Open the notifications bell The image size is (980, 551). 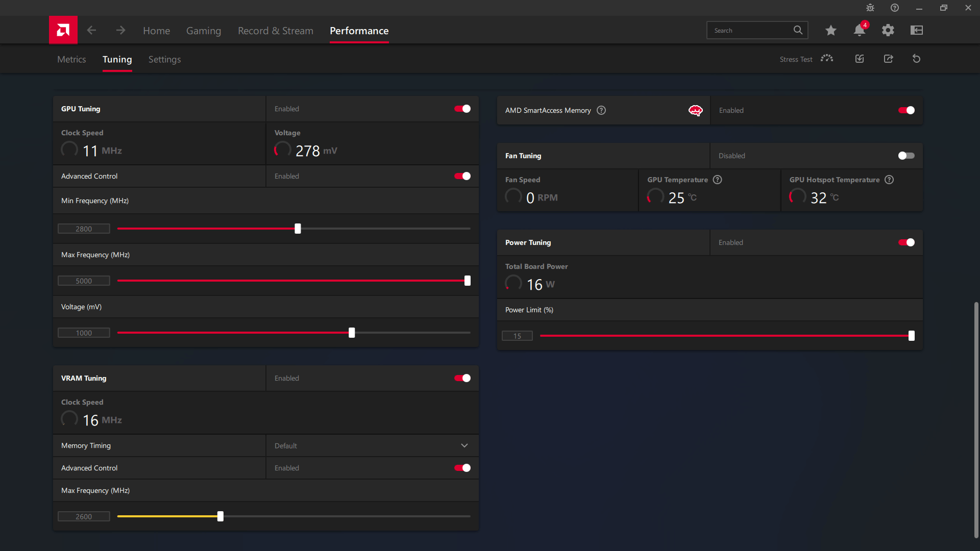[860, 30]
